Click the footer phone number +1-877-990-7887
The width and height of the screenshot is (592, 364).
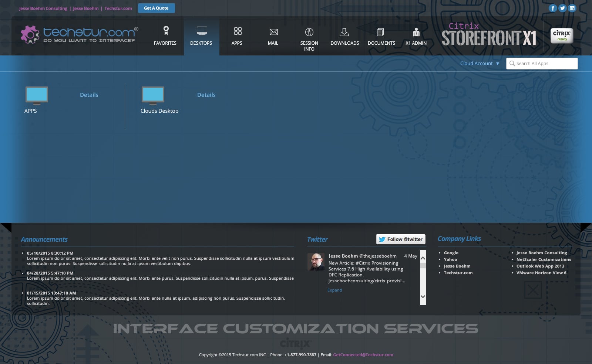coord(300,355)
